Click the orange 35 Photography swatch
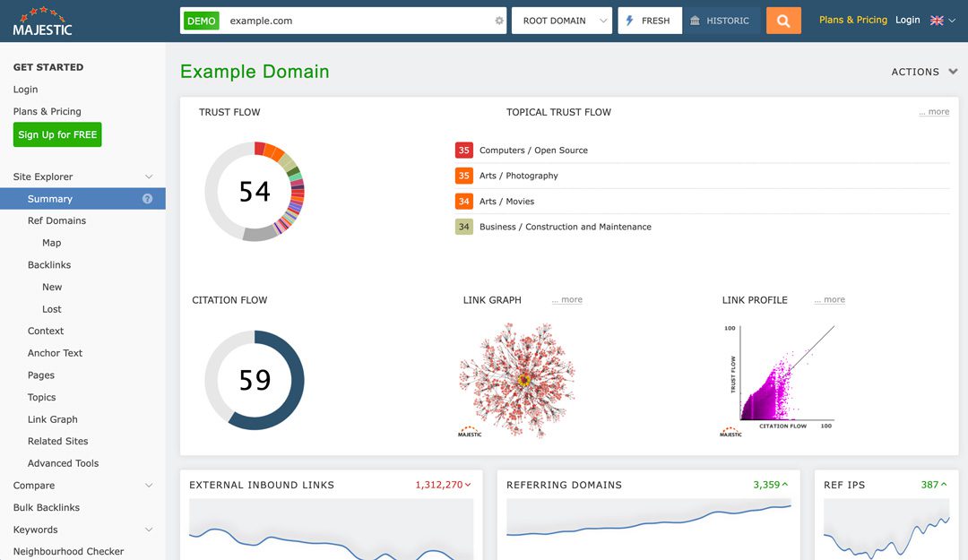Viewport: 968px width, 560px height. pyautogui.click(x=463, y=176)
